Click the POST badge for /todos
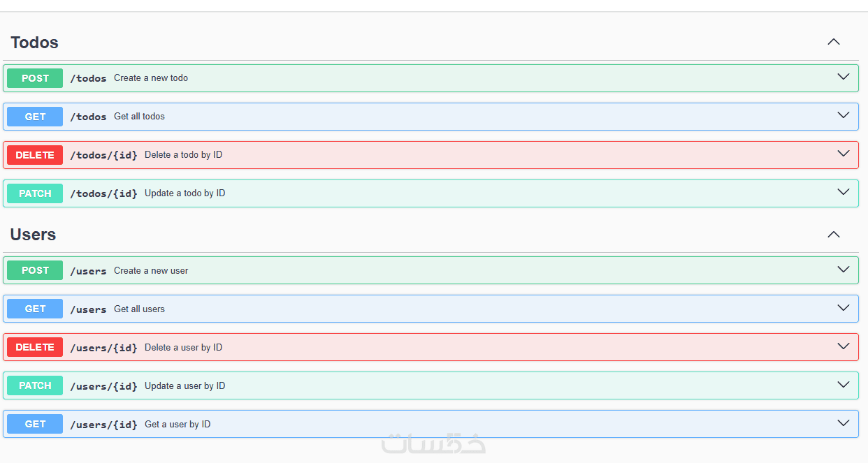The width and height of the screenshot is (868, 463). coord(35,78)
